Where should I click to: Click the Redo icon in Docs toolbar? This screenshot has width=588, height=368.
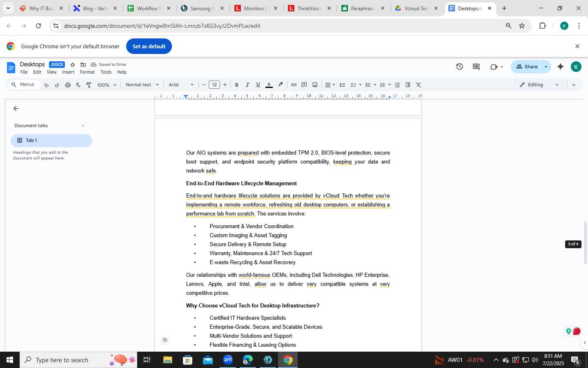(x=57, y=85)
